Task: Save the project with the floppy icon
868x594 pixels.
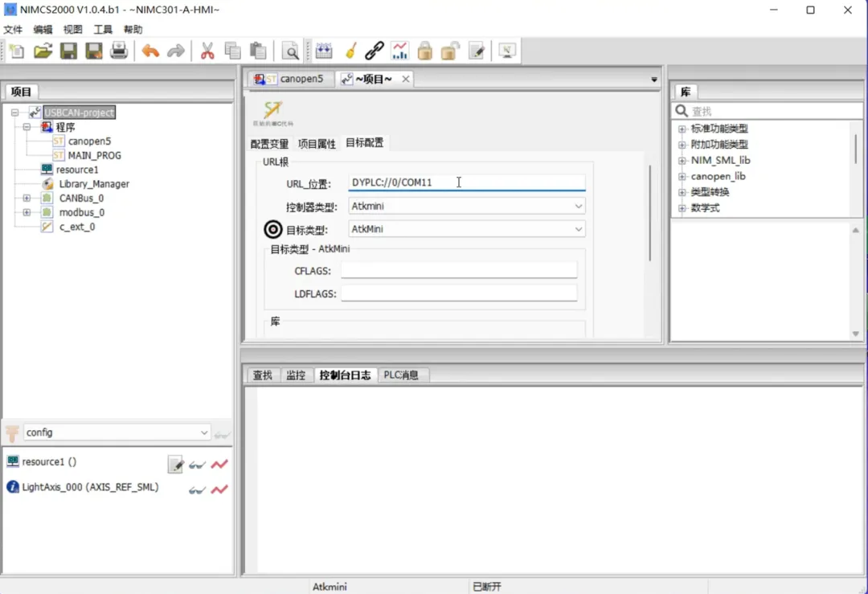Action: click(x=68, y=51)
